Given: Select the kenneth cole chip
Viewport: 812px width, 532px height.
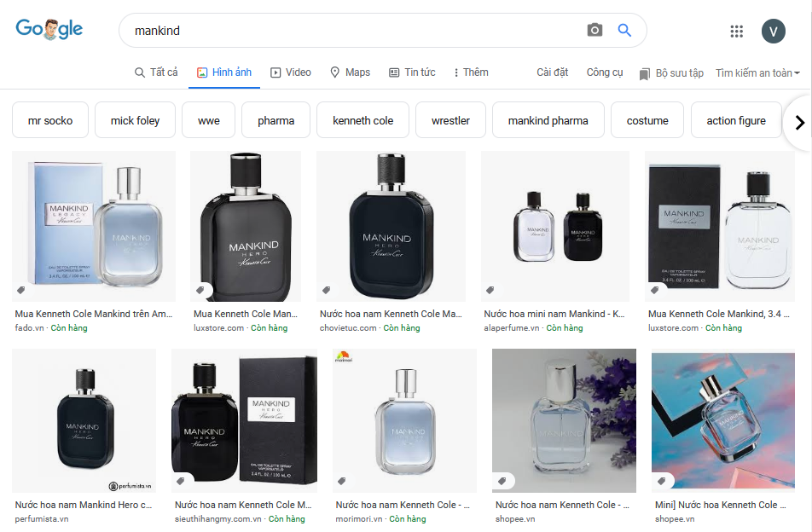Looking at the screenshot, I should pyautogui.click(x=363, y=120).
